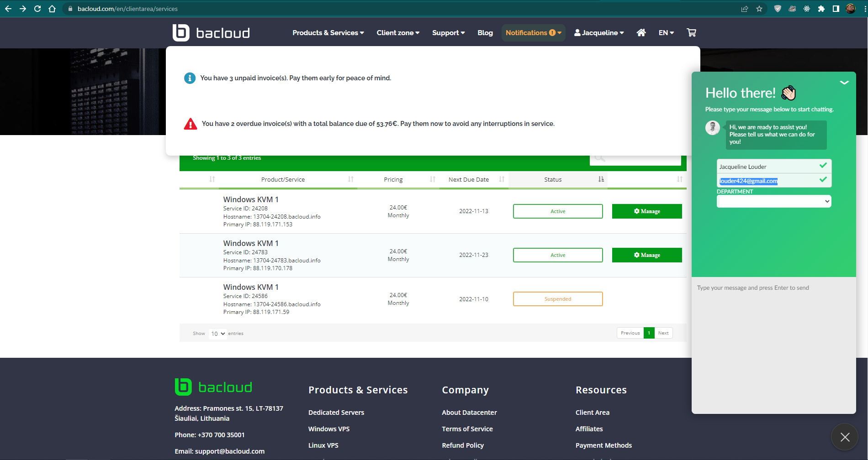Click the browser address bar URL
Image resolution: width=868 pixels, height=460 pixels.
click(127, 9)
